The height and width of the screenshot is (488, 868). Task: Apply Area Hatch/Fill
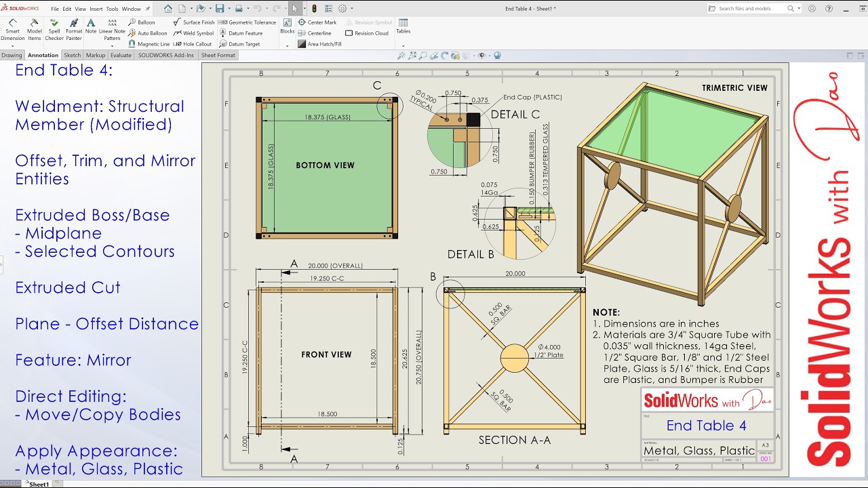(319, 44)
